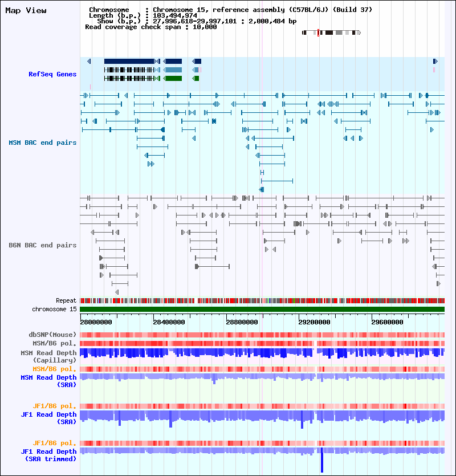This screenshot has width=456, height=476.
Task: Click the green chromosome 15 bar
Action: click(x=262, y=309)
